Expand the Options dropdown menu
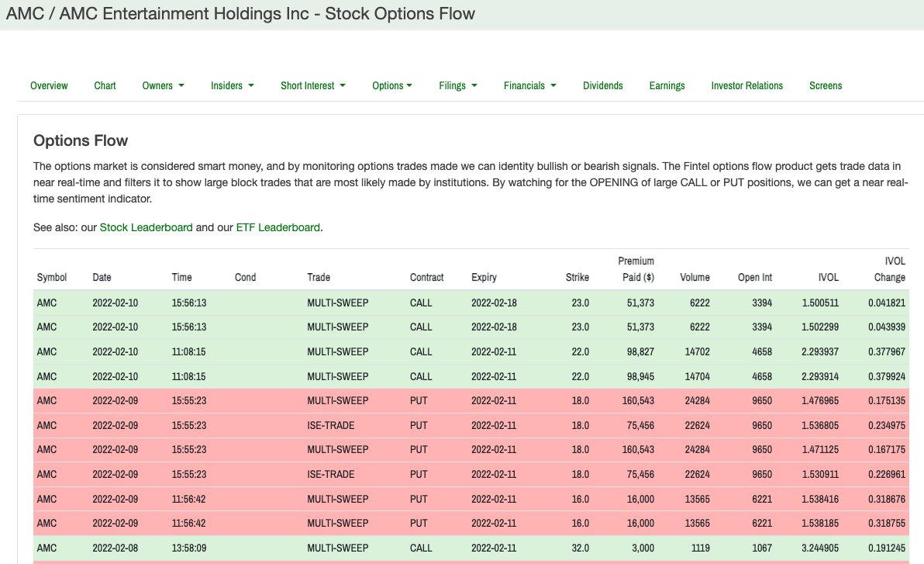 392,85
